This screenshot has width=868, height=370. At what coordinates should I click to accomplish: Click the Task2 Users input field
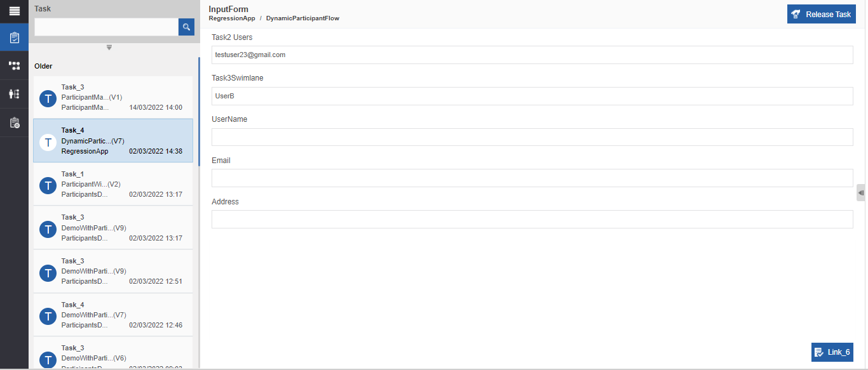(532, 55)
